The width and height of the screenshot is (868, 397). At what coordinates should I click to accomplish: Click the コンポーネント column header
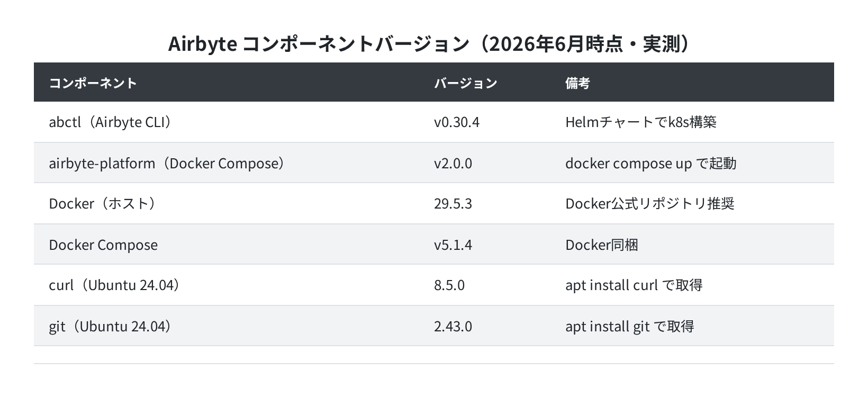93,83
